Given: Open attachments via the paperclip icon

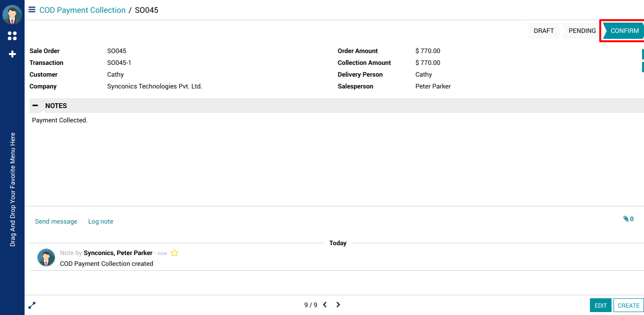Looking at the screenshot, I should click(628, 219).
